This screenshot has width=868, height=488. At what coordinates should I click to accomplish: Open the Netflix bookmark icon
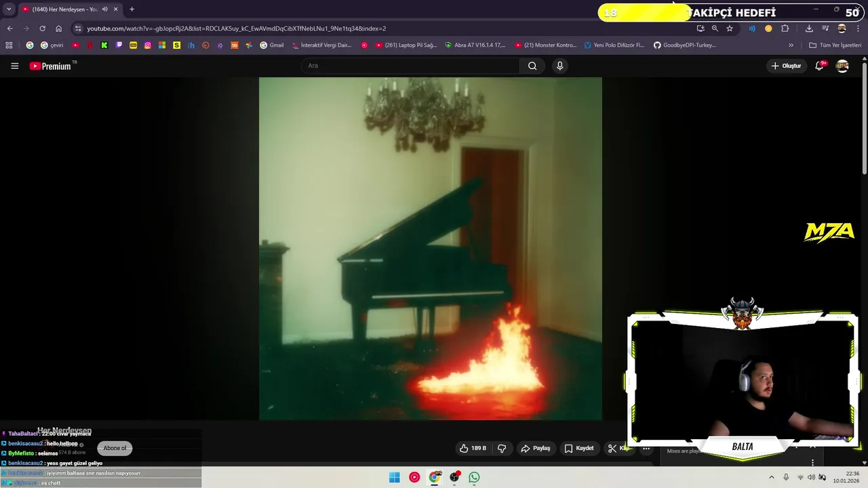90,45
